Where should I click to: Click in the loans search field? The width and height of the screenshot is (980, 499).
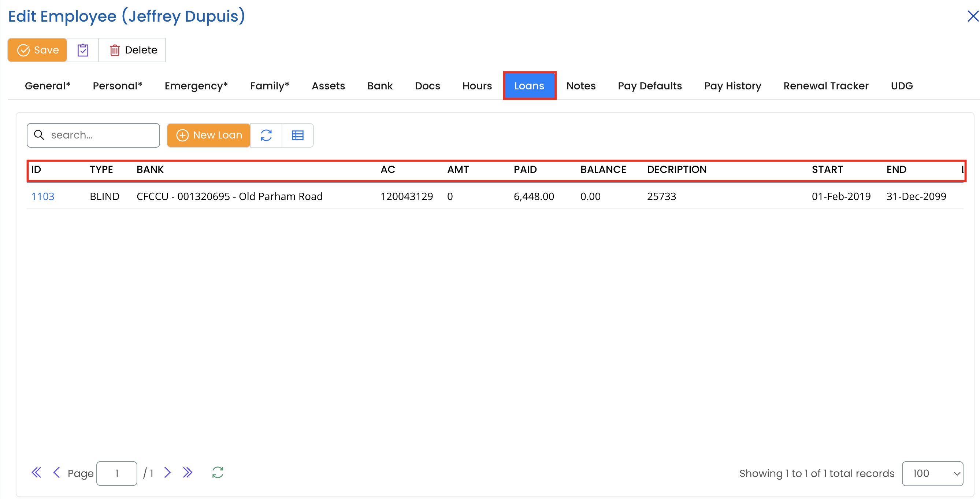click(99, 135)
